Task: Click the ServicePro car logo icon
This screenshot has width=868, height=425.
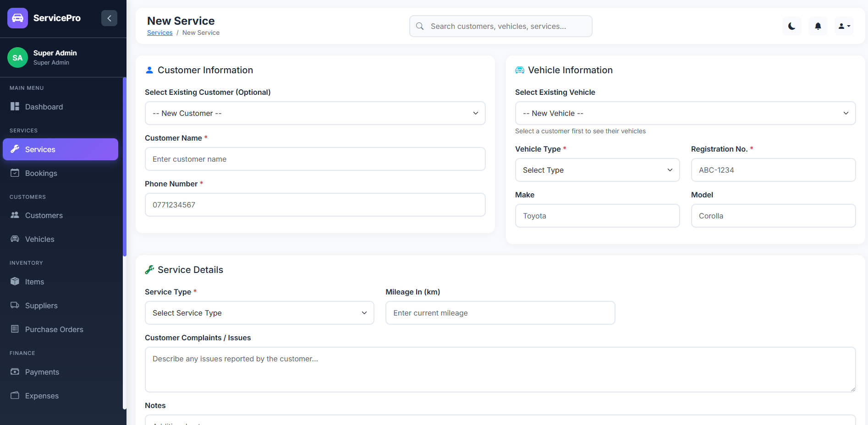Action: 17,18
